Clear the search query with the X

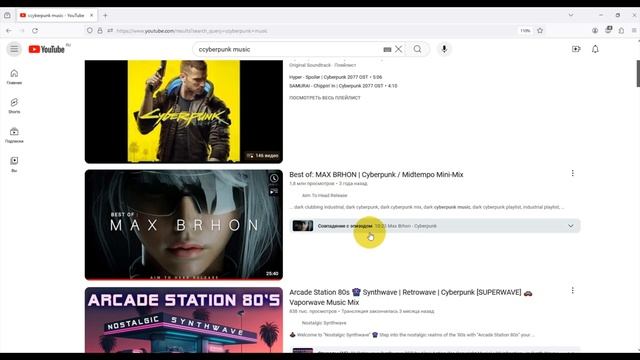pyautogui.click(x=398, y=49)
